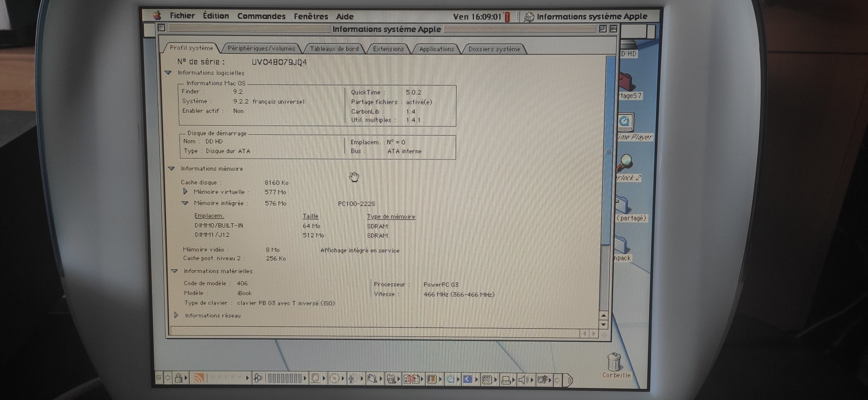
Task: Click the vertical scrollbar thumb
Action: click(608, 151)
